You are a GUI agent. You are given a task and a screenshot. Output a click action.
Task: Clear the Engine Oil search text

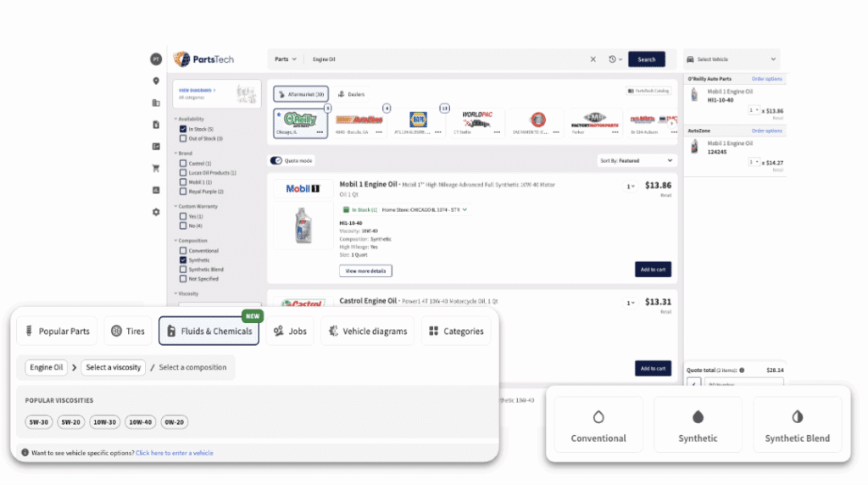593,59
